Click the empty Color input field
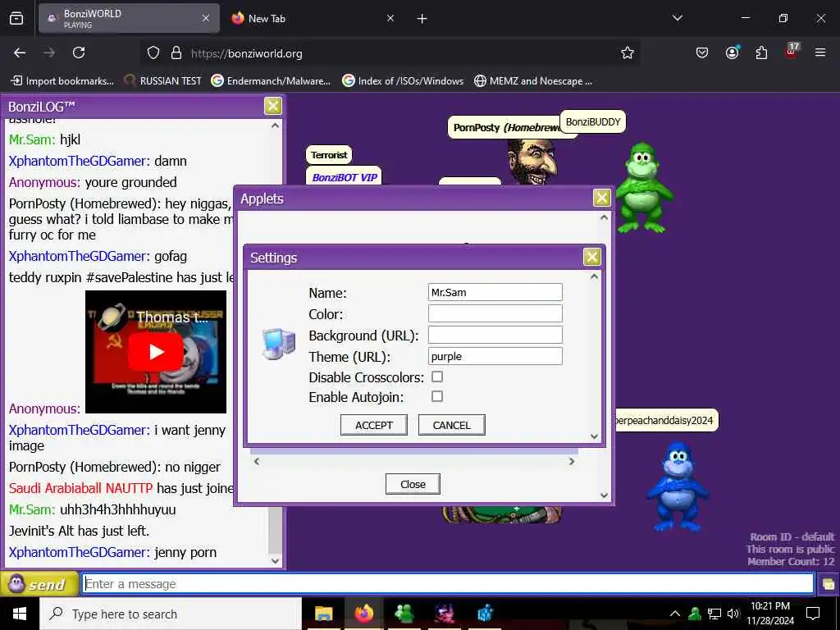Screen dimensions: 840x630 (x=495, y=313)
